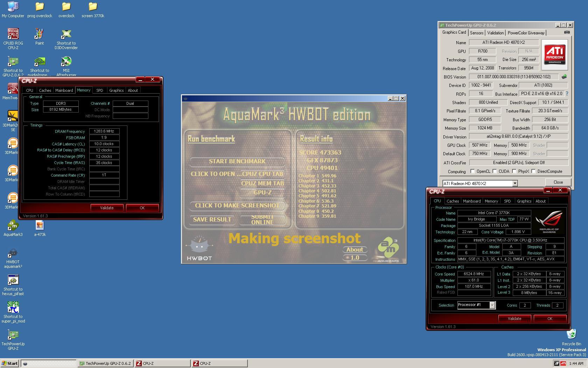
Task: Switch to Sensors tab in GPU-Z
Action: click(x=476, y=33)
